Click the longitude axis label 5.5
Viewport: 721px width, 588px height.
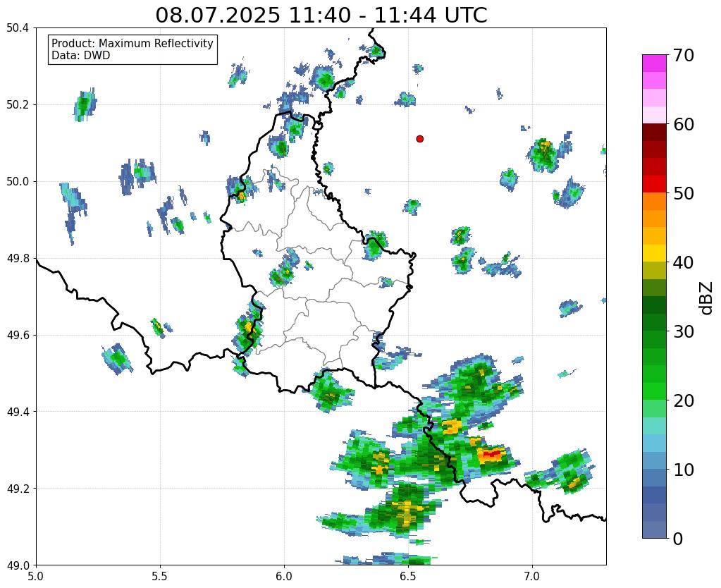(160, 576)
